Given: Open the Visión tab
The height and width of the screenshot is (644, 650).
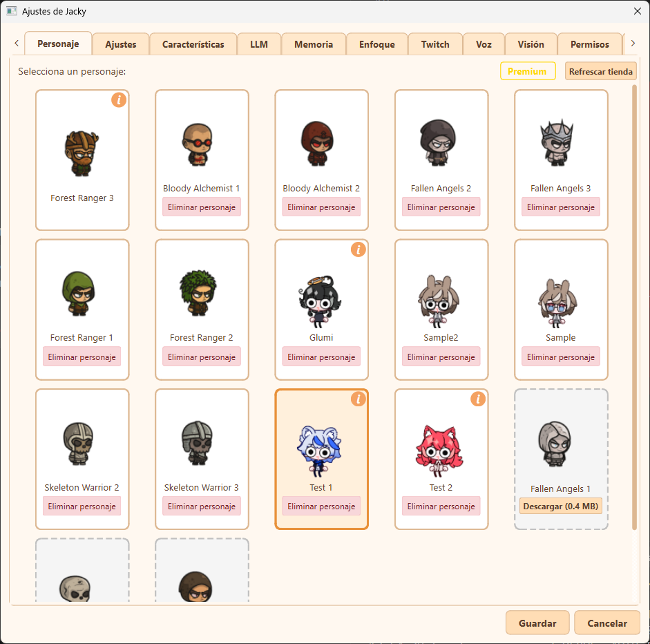Looking at the screenshot, I should point(531,44).
